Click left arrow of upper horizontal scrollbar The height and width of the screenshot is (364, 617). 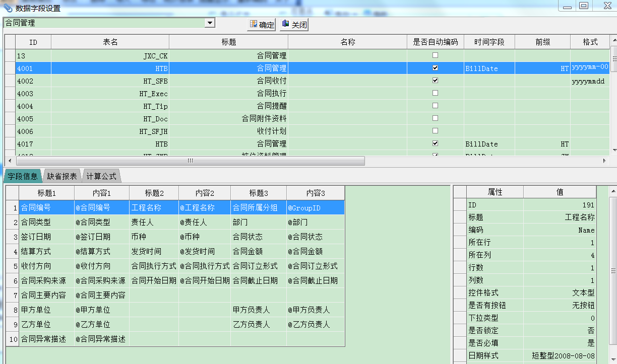(10, 161)
